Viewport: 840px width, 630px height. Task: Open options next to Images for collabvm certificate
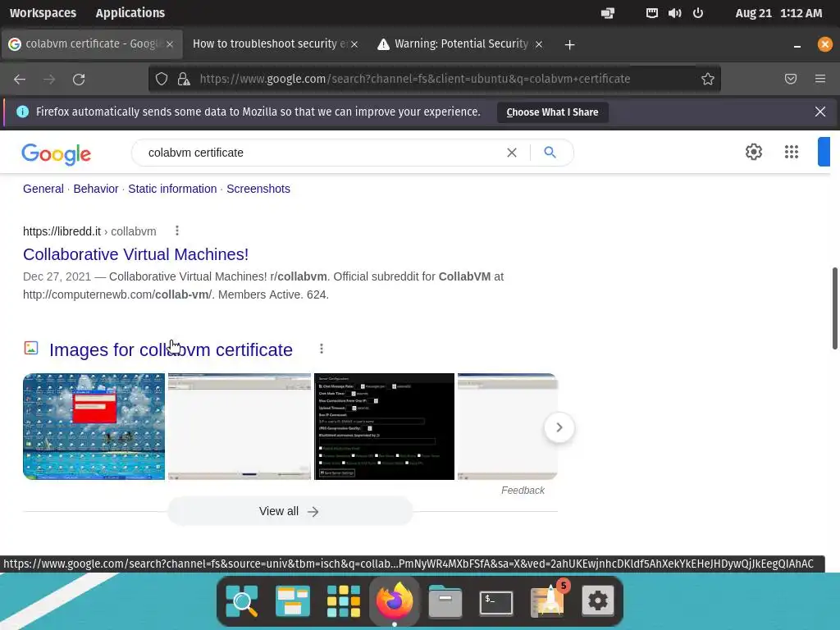(x=322, y=349)
